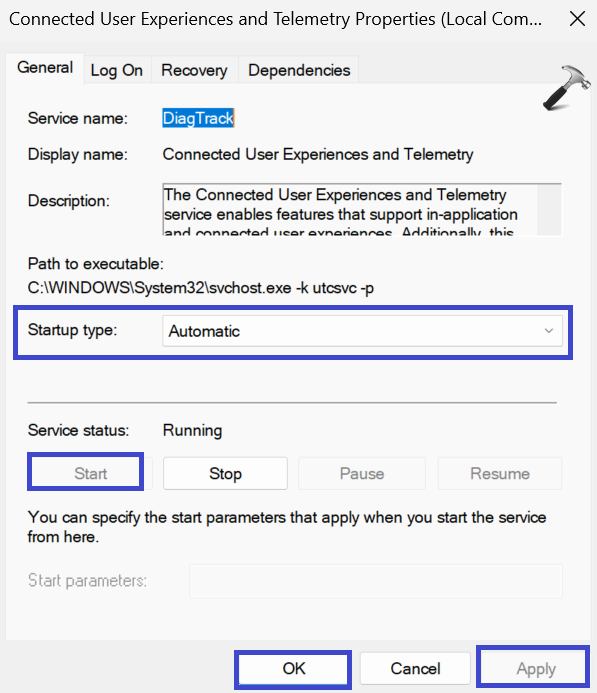Screen dimensions: 597x693
Task: Confirm the dialog with OK
Action: [293, 668]
